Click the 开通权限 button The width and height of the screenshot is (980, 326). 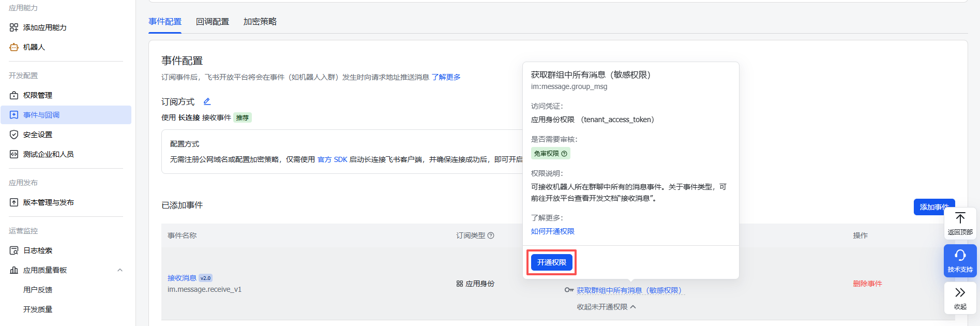551,262
